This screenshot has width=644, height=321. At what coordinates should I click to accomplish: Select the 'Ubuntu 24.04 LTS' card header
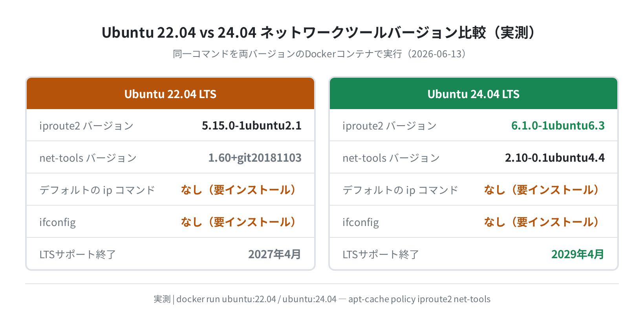tap(474, 94)
